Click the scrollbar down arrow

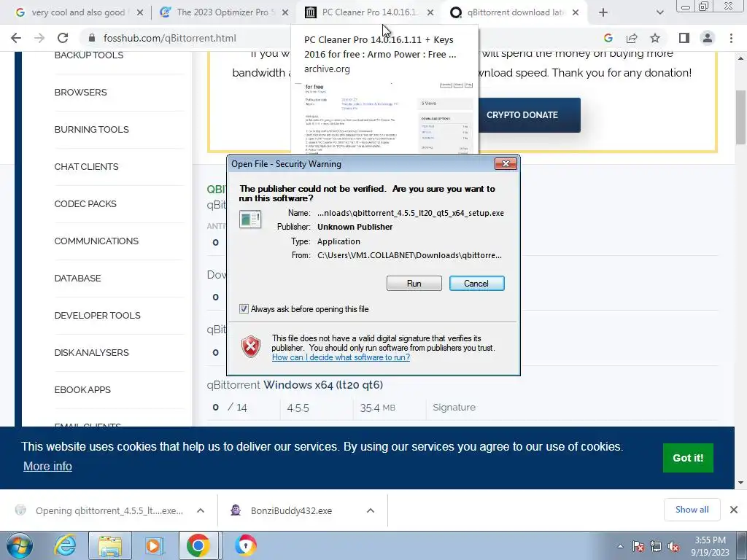(x=740, y=483)
